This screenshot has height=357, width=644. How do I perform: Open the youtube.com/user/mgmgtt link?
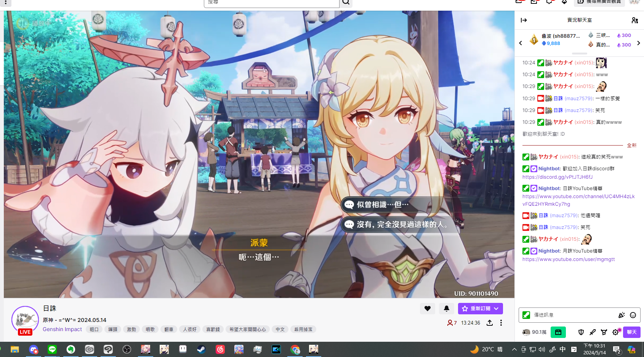(x=569, y=259)
